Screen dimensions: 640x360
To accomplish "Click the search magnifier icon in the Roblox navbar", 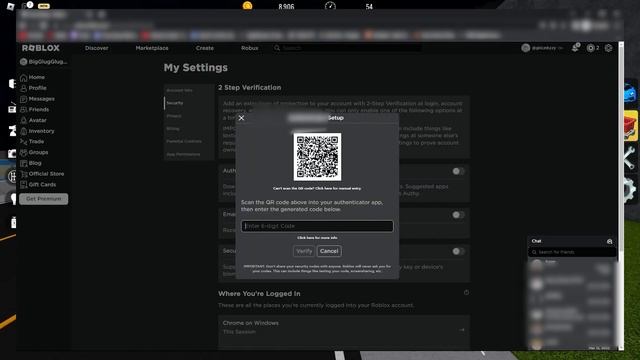I will tap(277, 48).
